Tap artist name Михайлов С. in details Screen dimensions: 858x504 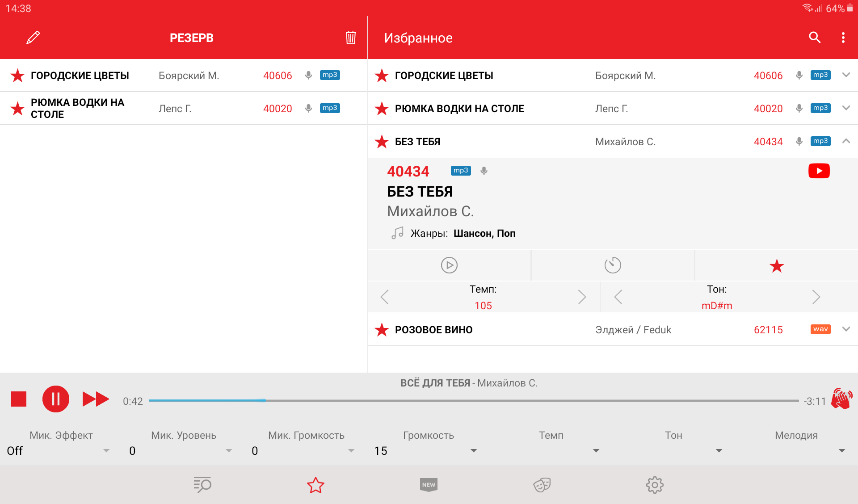[x=430, y=211]
